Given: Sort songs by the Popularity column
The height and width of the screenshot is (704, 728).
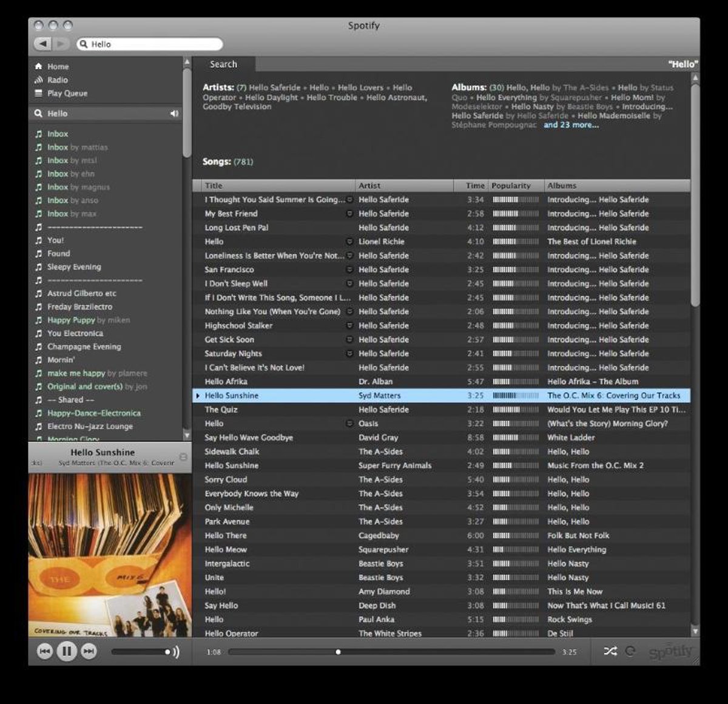Looking at the screenshot, I should click(511, 186).
